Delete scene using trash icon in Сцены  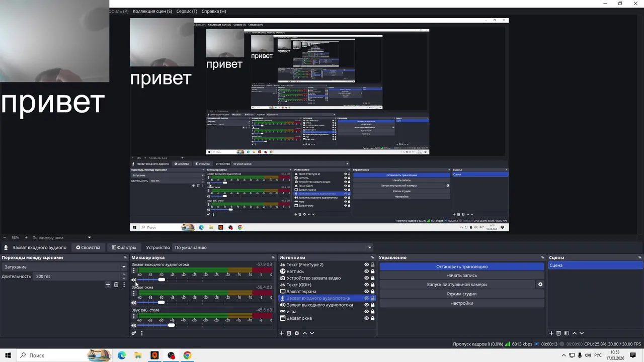[558, 333]
